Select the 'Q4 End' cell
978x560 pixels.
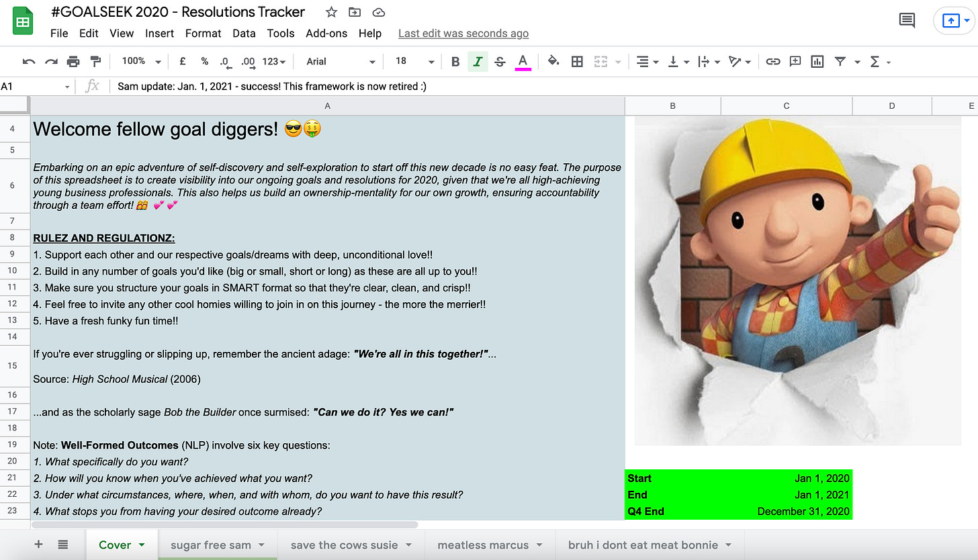pos(672,512)
